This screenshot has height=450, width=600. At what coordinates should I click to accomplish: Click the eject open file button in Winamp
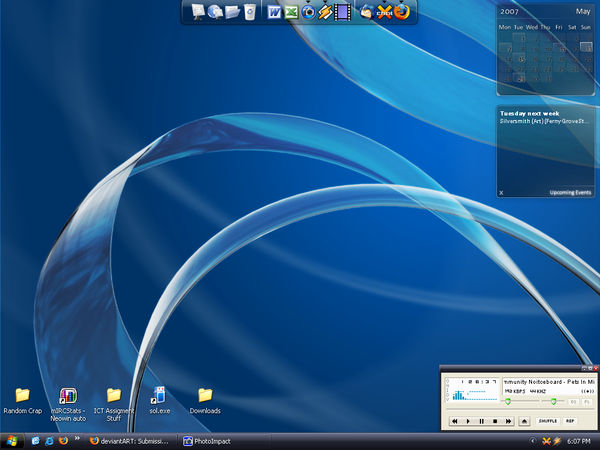pos(524,421)
